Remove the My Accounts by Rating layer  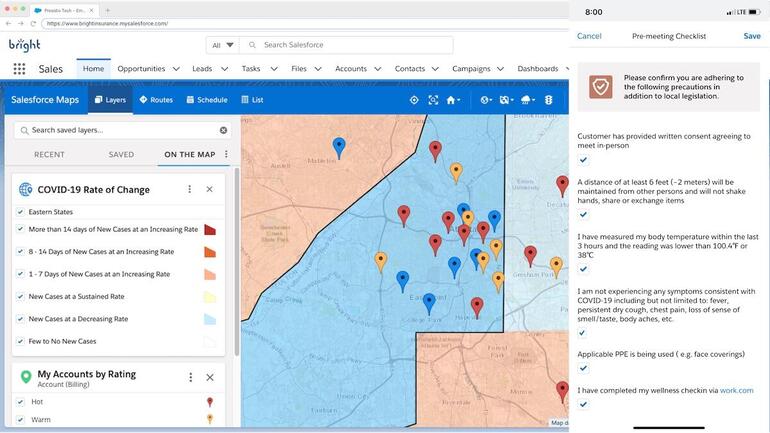210,377
